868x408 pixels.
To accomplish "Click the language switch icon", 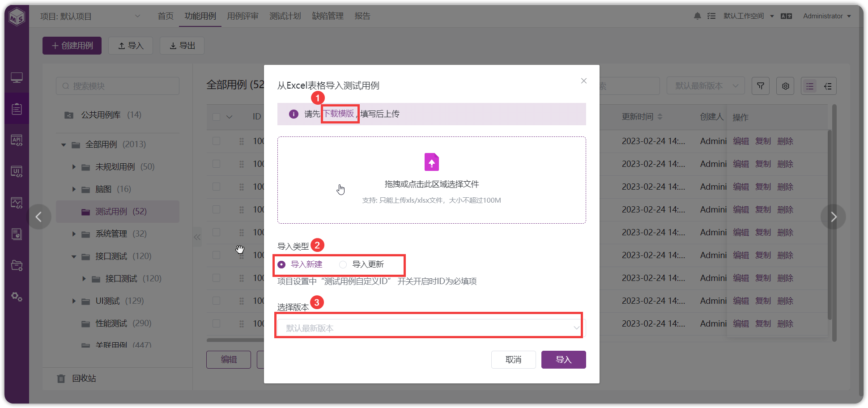I will (786, 16).
